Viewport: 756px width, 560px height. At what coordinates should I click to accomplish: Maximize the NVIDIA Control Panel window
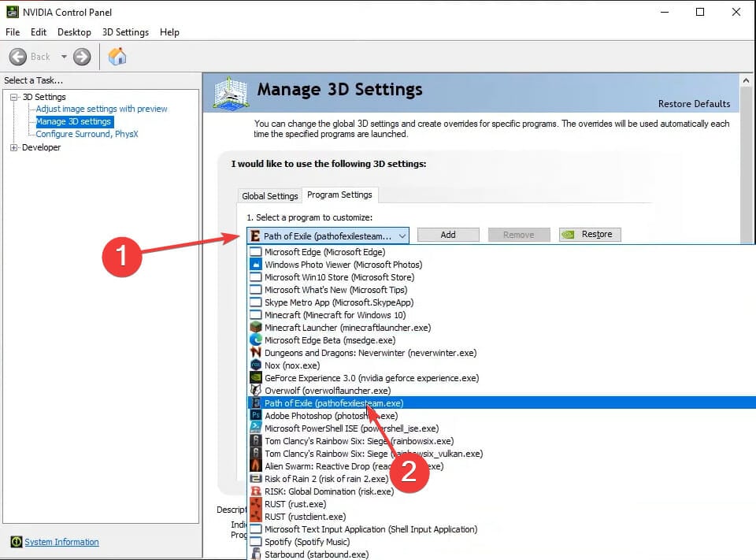click(x=700, y=12)
